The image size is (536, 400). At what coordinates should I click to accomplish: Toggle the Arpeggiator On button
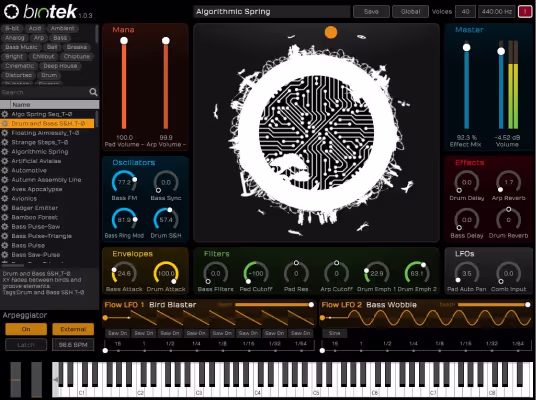coord(26,329)
